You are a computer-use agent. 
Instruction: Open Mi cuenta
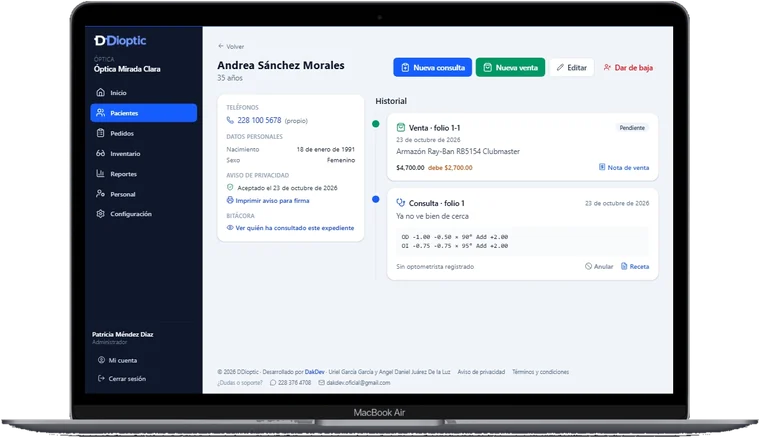(x=118, y=360)
